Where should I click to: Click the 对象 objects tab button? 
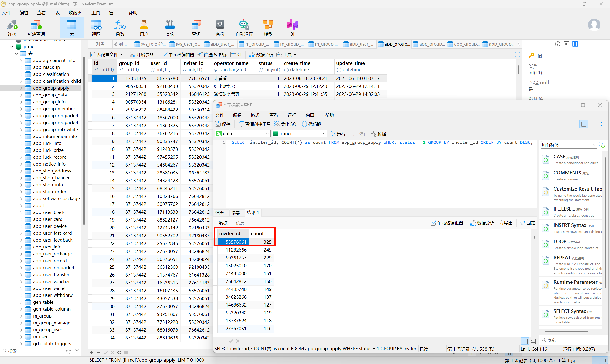click(x=100, y=44)
